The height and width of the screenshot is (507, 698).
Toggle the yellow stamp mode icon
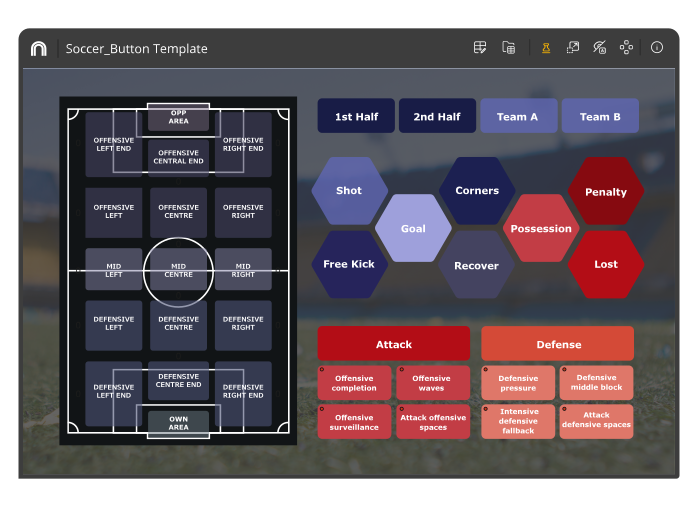point(546,47)
